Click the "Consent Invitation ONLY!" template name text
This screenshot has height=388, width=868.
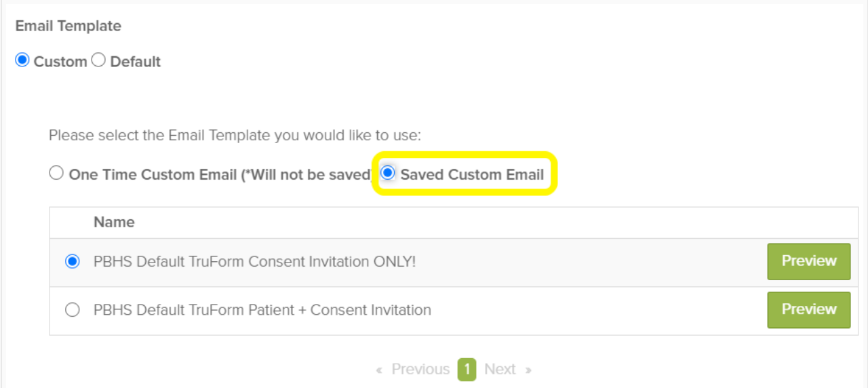click(254, 262)
